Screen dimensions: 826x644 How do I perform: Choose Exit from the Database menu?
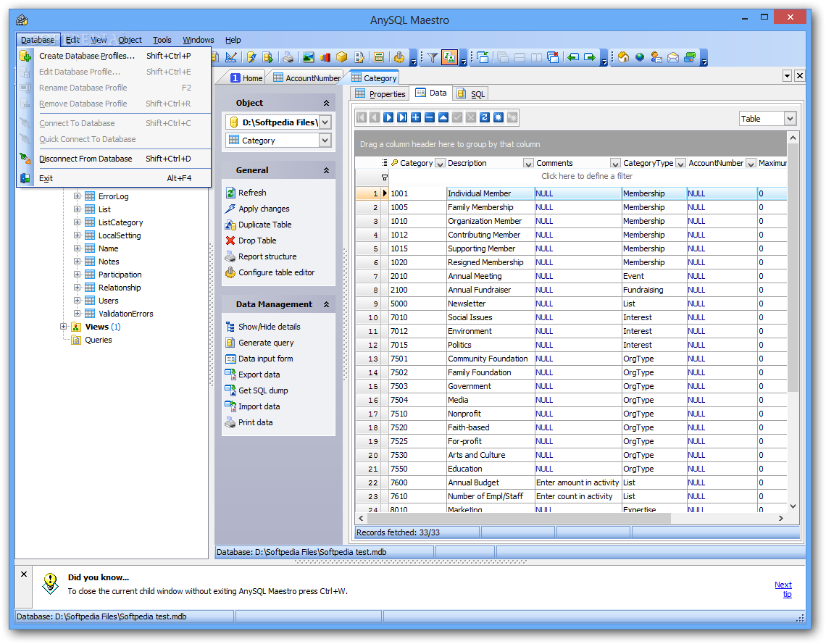coord(114,178)
